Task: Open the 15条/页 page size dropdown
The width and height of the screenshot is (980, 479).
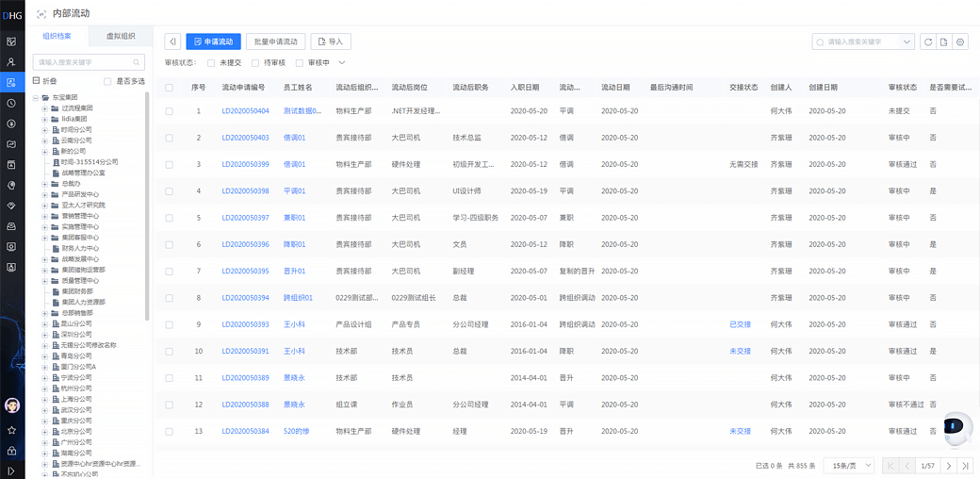Action: click(x=848, y=466)
